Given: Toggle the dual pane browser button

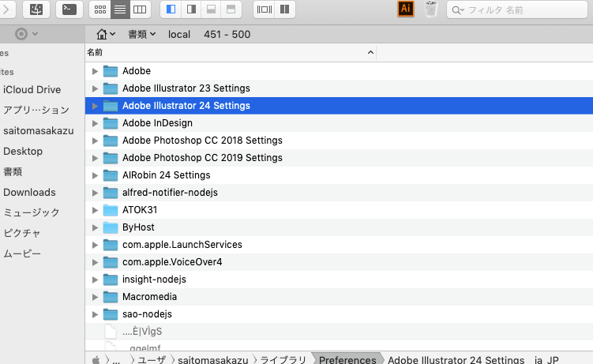Looking at the screenshot, I should (264, 9).
